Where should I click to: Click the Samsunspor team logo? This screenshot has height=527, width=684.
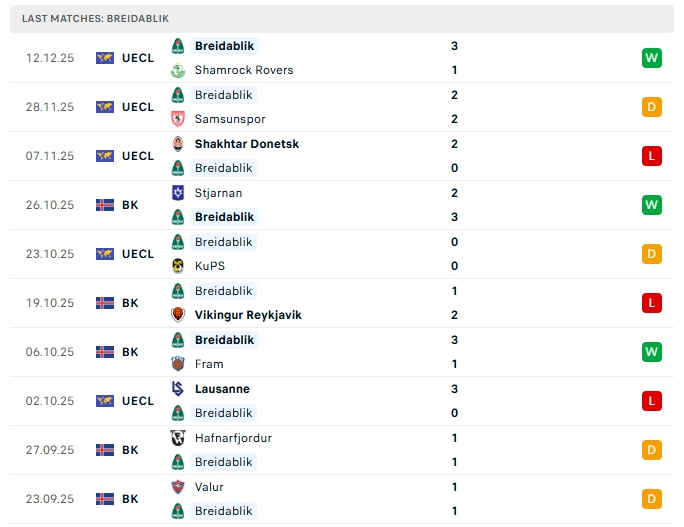pyautogui.click(x=178, y=119)
